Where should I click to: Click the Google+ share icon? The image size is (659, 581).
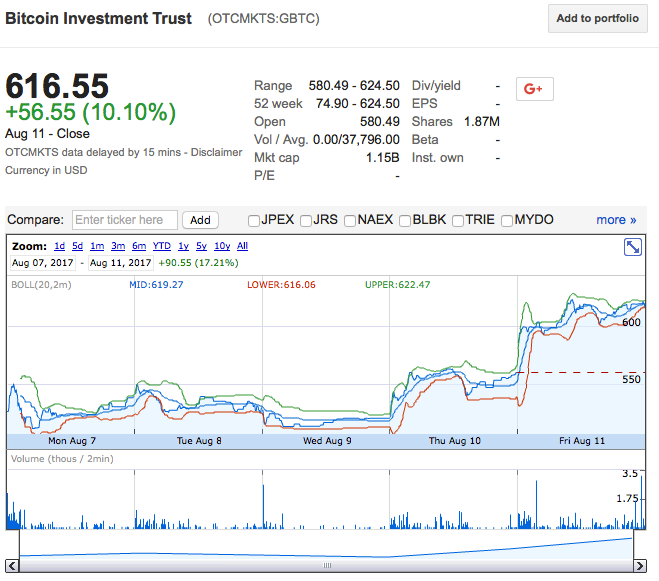pos(534,89)
